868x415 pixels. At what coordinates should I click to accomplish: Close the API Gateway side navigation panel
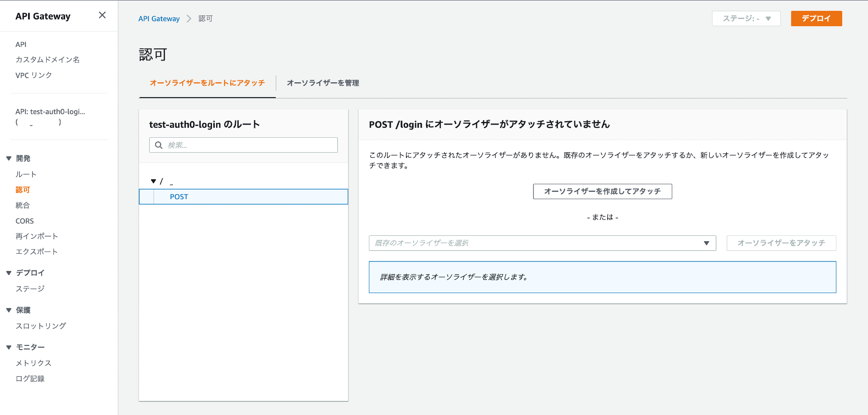(x=102, y=15)
